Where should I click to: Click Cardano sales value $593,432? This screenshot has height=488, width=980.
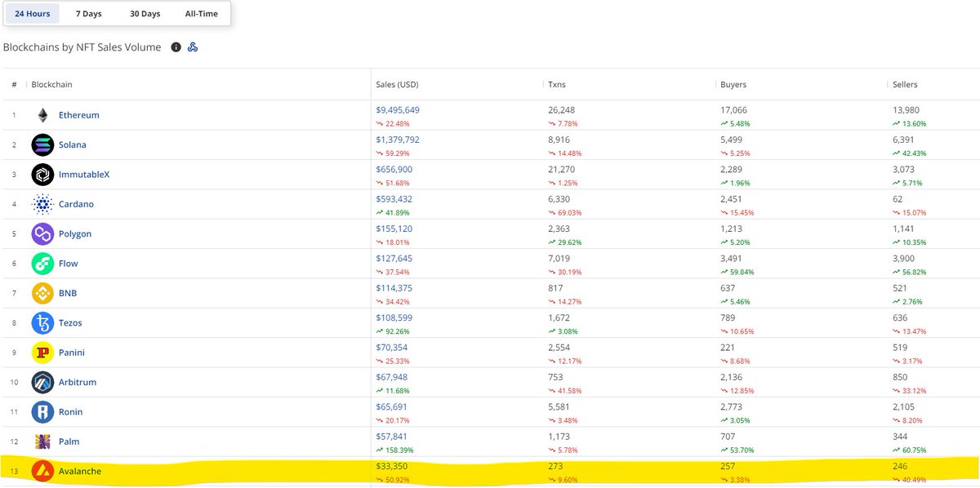[394, 198]
